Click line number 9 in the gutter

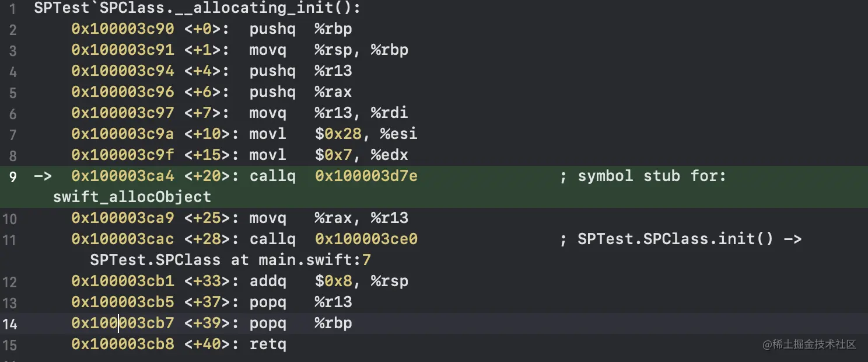click(x=13, y=176)
